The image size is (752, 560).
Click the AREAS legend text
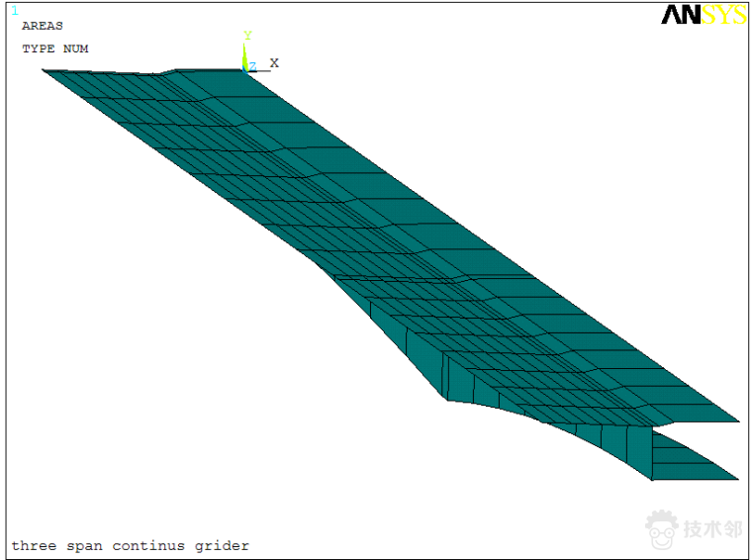pos(43,27)
